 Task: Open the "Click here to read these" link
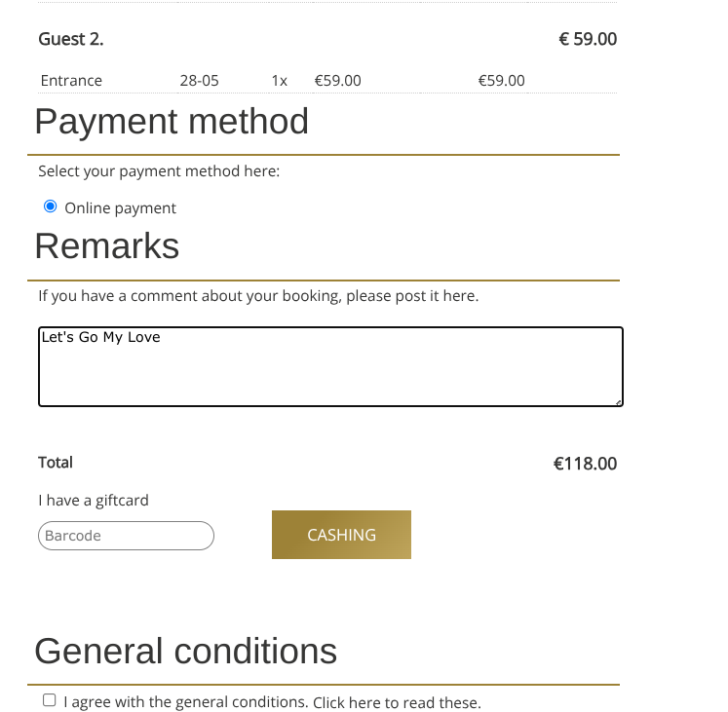pyautogui.click(x=397, y=702)
